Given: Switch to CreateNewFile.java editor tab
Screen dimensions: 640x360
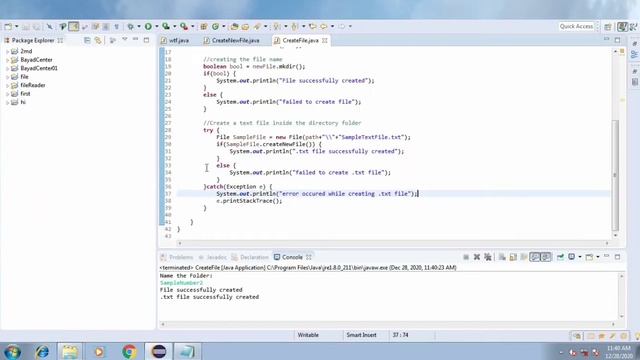Looking at the screenshot, I should [x=231, y=40].
